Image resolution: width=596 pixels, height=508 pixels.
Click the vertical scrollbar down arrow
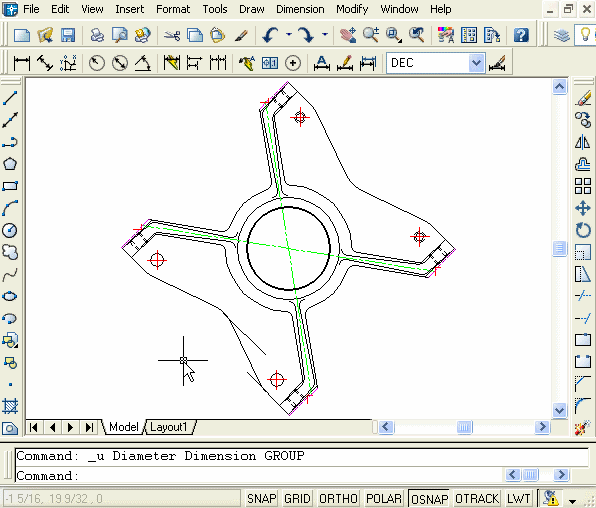point(559,411)
